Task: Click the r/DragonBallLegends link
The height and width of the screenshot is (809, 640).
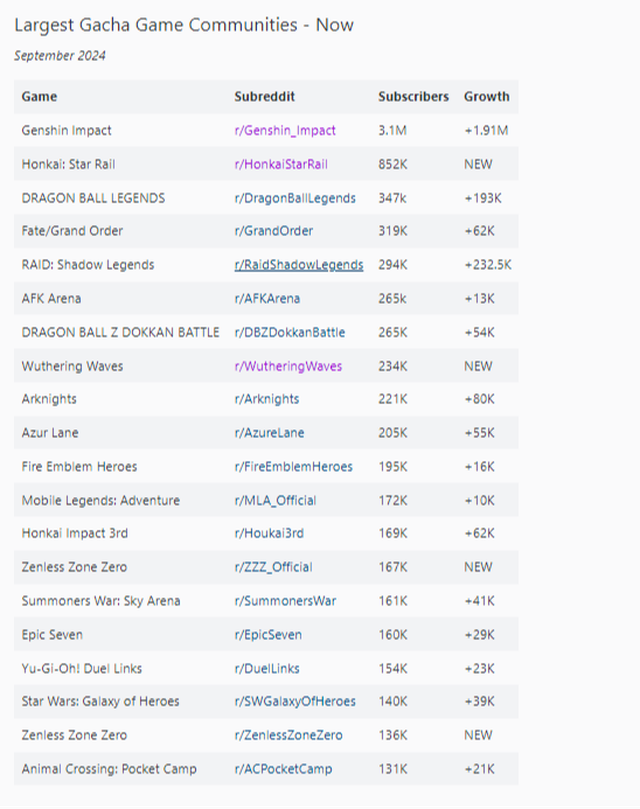Action: pyautogui.click(x=295, y=198)
